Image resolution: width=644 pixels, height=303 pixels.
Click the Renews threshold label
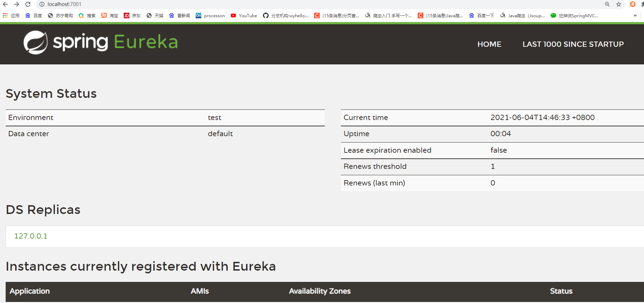[x=375, y=166]
